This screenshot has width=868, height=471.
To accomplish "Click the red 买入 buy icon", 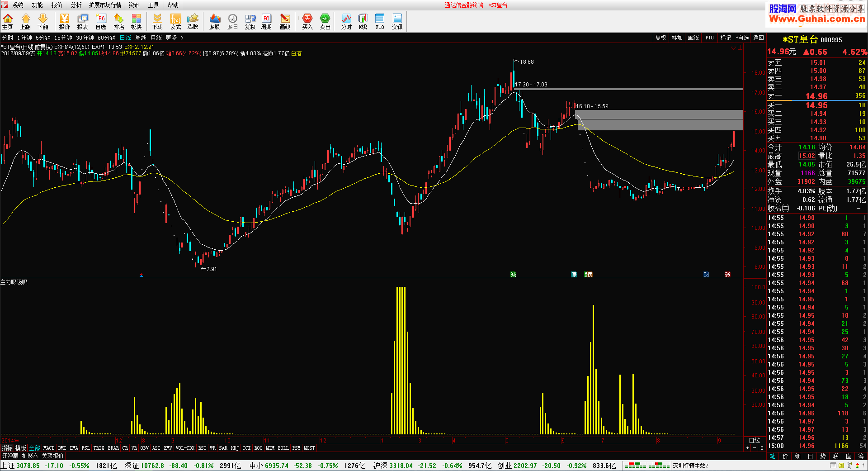I will [x=307, y=21].
